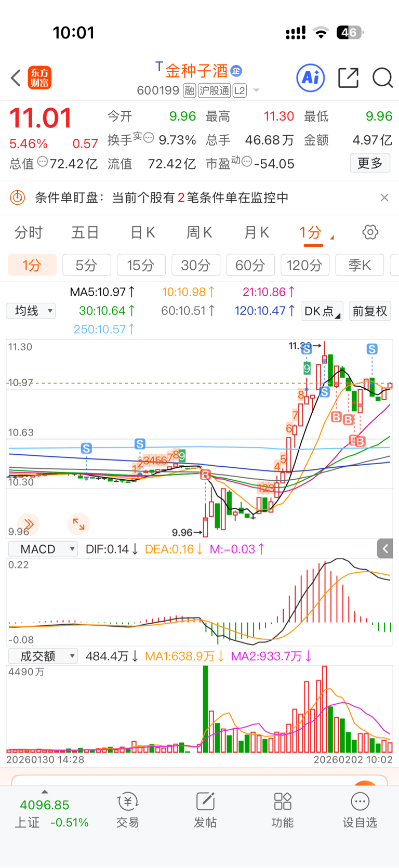Select the 60分 period chip

pyautogui.click(x=250, y=265)
